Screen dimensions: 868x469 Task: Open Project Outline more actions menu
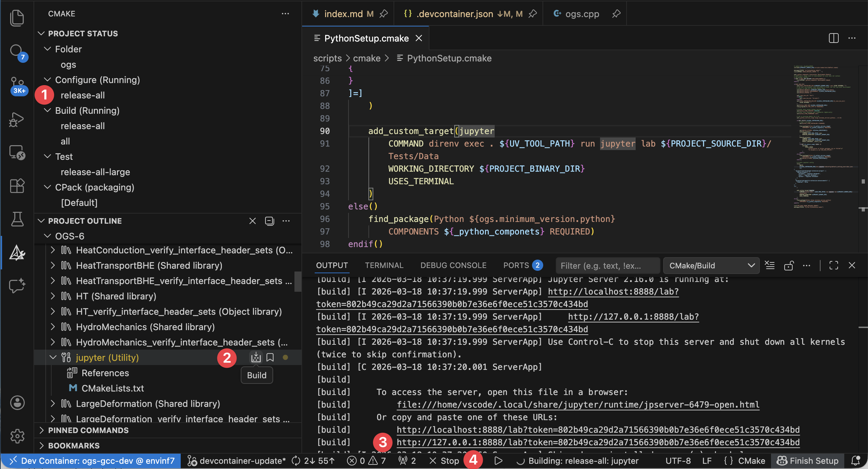click(286, 221)
